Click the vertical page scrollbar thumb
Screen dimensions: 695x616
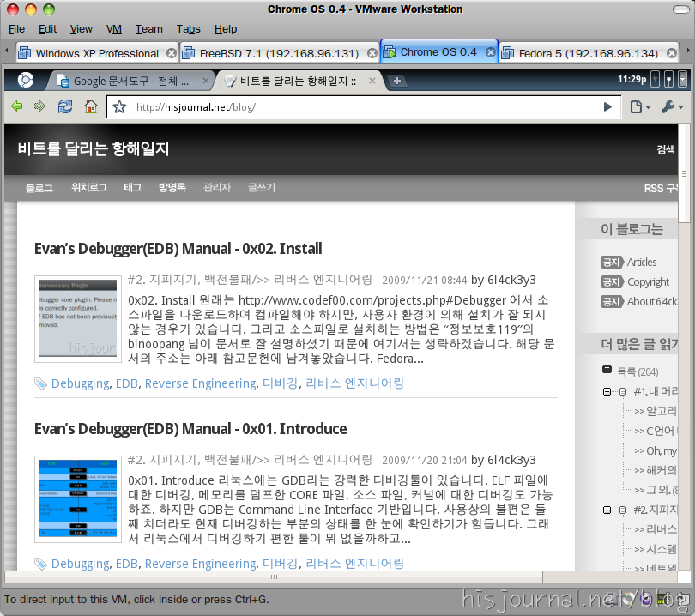pyautogui.click(x=684, y=173)
